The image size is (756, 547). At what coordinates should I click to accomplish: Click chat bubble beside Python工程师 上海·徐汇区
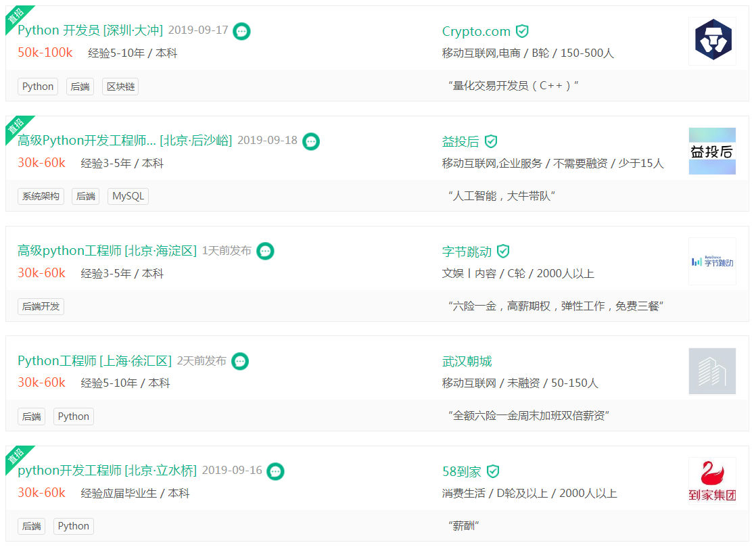[240, 361]
